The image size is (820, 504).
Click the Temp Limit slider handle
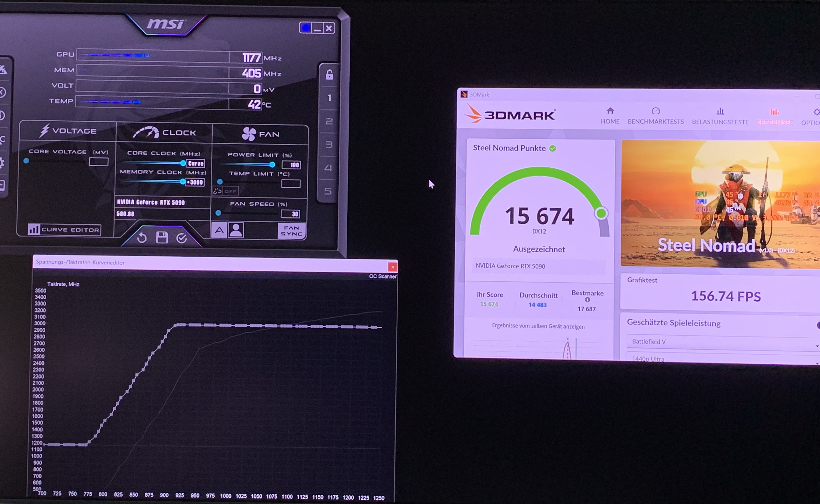(x=220, y=182)
